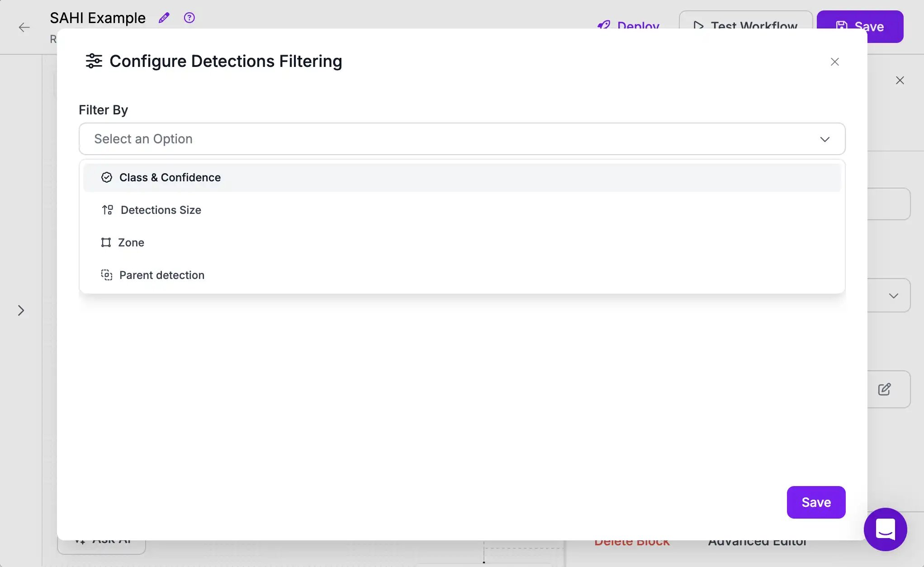Expand the left sidebar panel
This screenshot has width=924, height=567.
pos(21,310)
